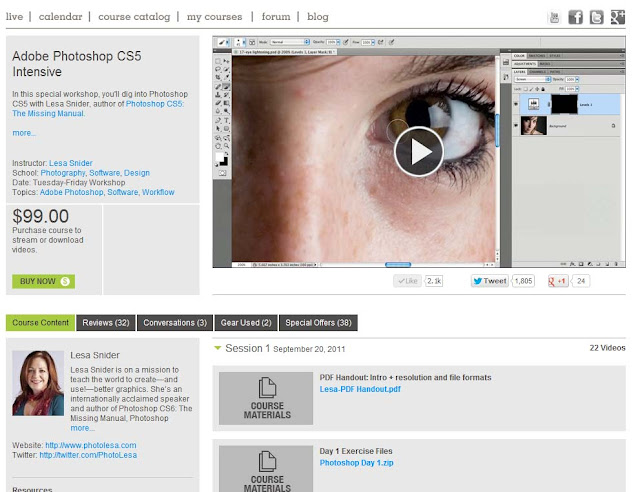Click the $99.00 price
640x492 pixels.
coord(40,216)
